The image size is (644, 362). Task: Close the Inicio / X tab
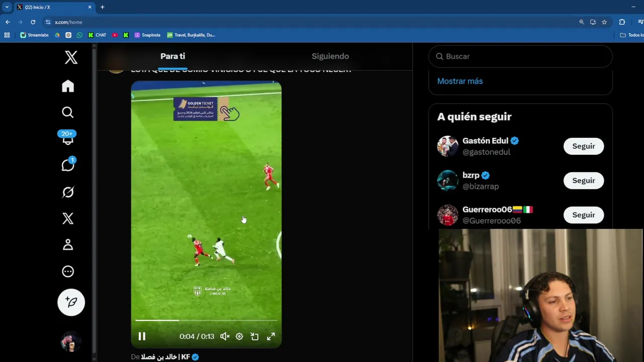[90, 7]
